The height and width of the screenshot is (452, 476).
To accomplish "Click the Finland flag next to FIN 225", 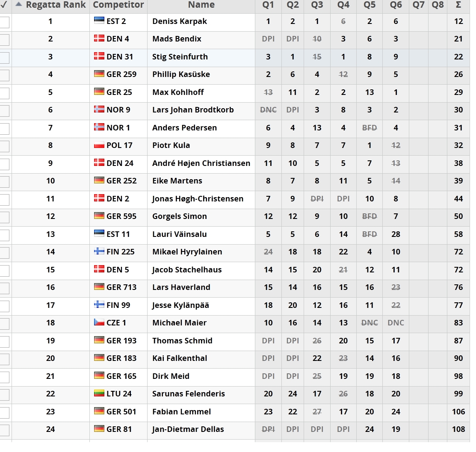I will (x=99, y=251).
